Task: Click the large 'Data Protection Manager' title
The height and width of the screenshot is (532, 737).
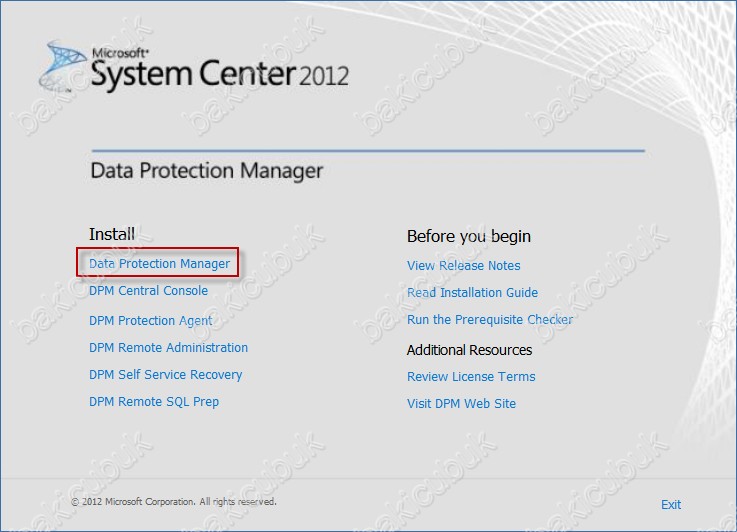Action: [x=206, y=171]
